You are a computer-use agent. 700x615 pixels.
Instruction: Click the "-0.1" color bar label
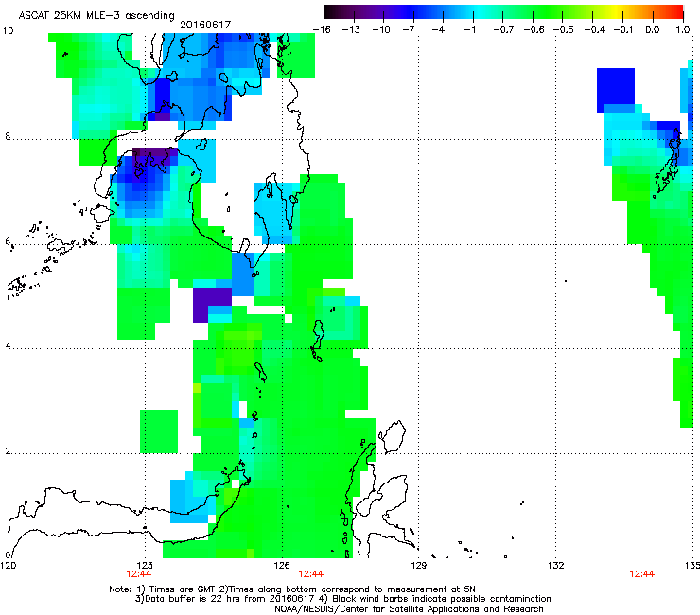(x=623, y=30)
